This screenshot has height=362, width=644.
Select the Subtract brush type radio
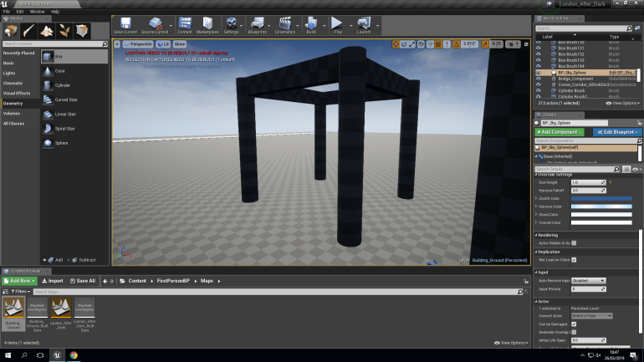click(69, 260)
